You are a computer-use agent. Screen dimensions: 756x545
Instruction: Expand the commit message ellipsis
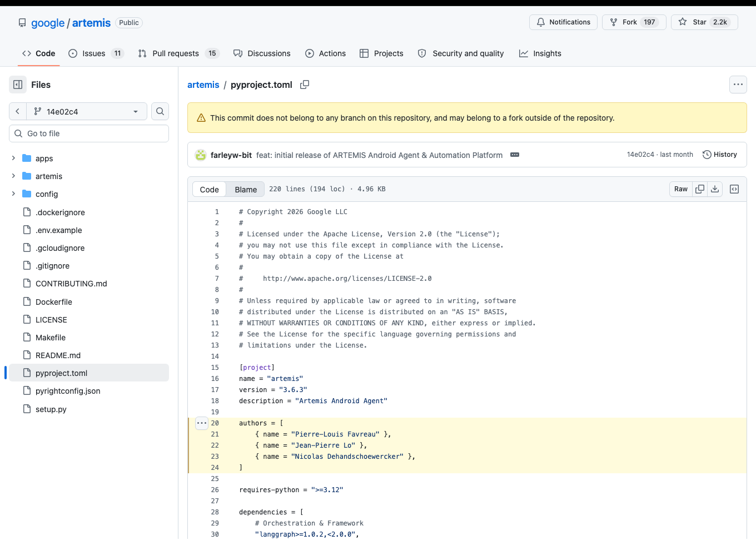coord(515,155)
